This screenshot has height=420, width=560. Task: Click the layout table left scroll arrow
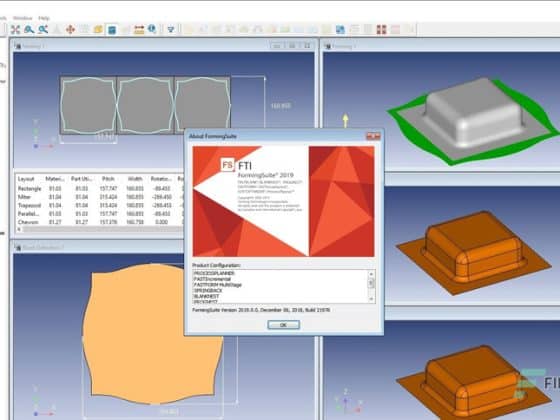point(19,229)
